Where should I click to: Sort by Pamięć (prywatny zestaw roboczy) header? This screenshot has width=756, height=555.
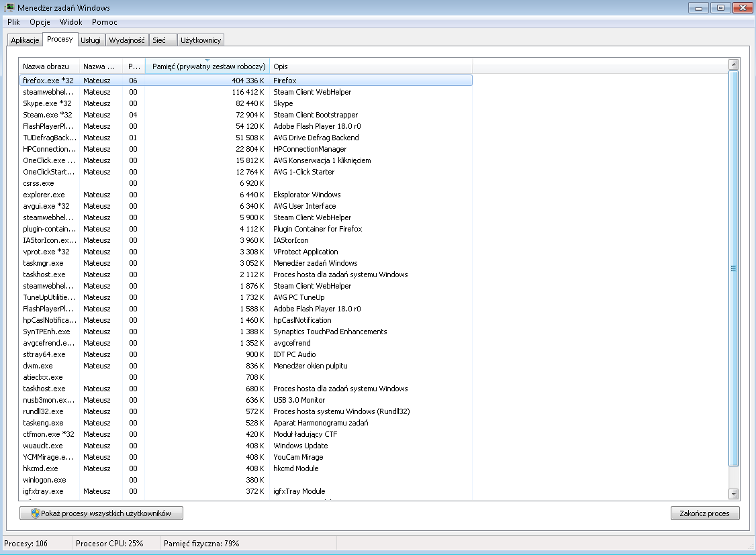207,66
